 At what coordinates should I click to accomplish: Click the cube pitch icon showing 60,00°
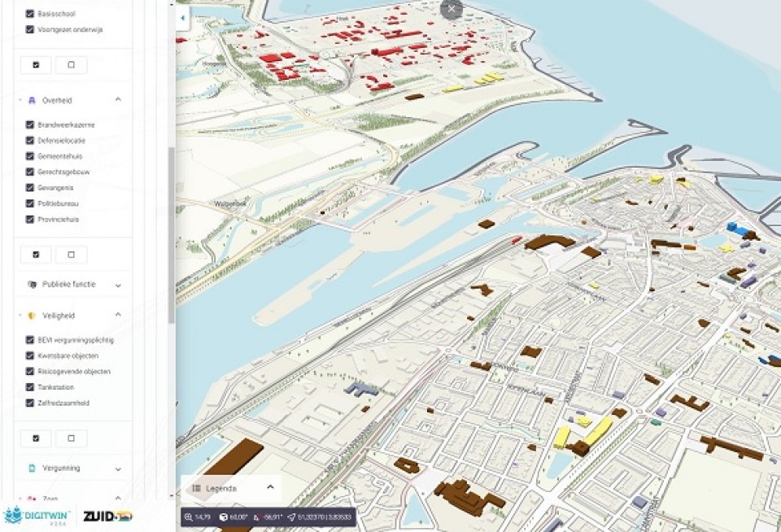pyautogui.click(x=224, y=517)
